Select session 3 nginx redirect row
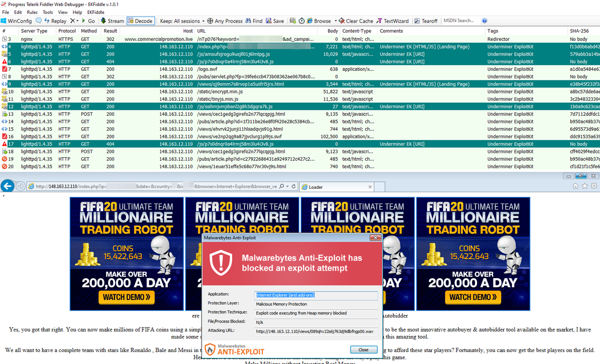This screenshot has width=600, height=364. point(300,39)
